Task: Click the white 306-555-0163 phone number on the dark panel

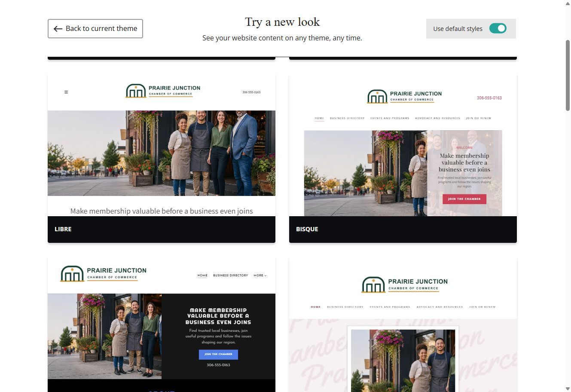Action: 218,365
